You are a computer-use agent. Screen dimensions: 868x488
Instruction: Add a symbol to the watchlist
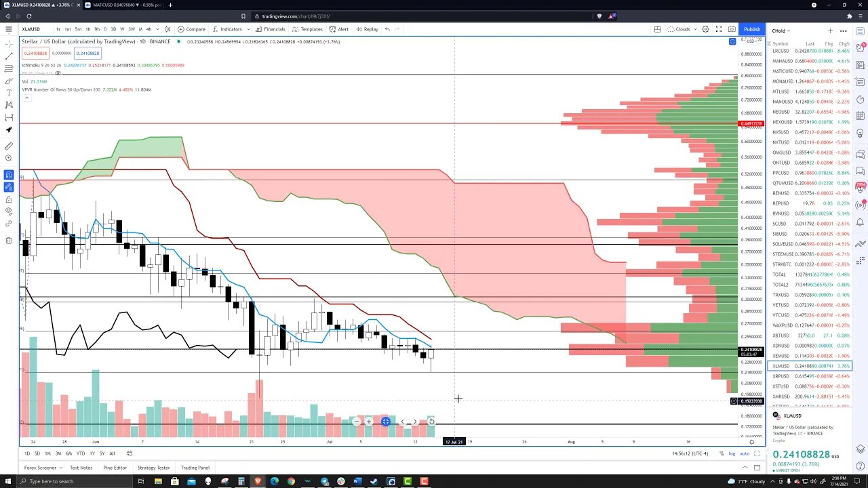point(830,30)
